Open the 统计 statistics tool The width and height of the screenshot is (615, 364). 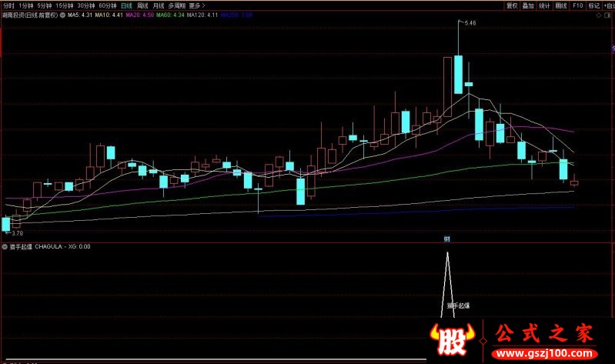545,5
